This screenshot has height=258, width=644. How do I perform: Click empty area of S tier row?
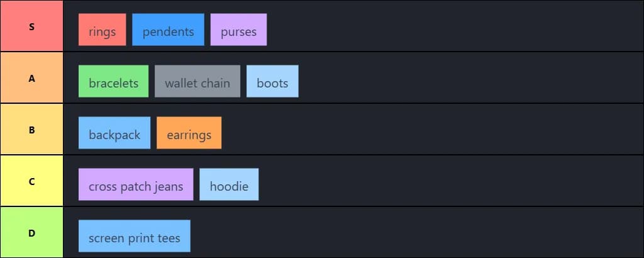(x=452, y=26)
